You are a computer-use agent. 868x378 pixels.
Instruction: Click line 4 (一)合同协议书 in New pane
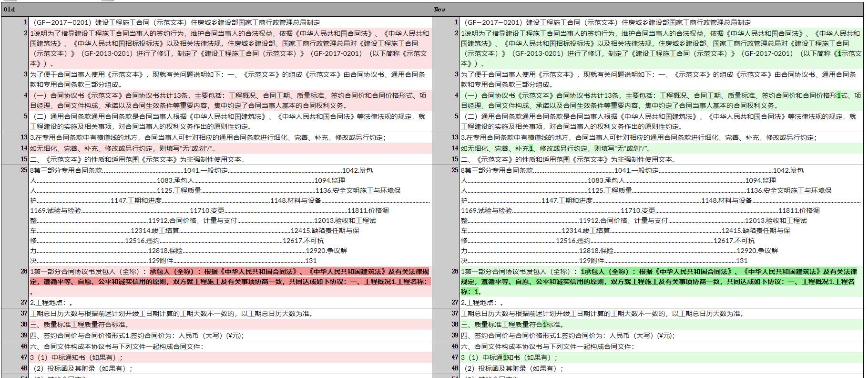click(662, 100)
